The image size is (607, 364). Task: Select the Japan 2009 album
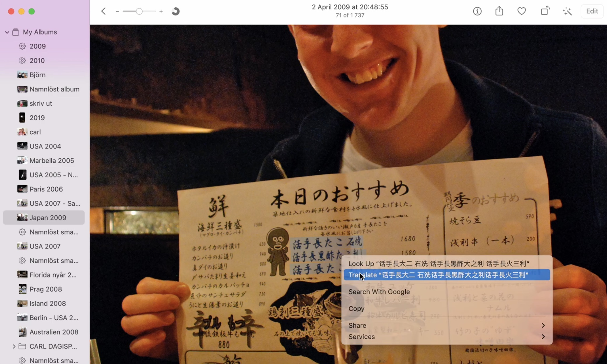[x=44, y=218]
